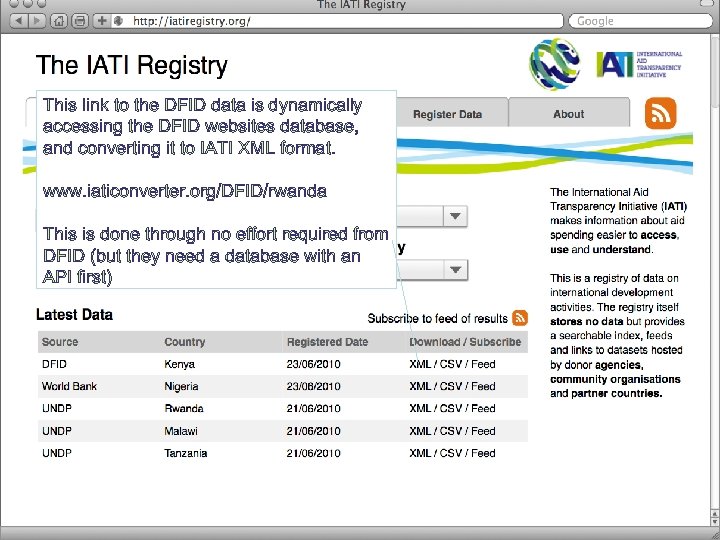Select the World Bank source cell
720x540 pixels.
(69, 386)
